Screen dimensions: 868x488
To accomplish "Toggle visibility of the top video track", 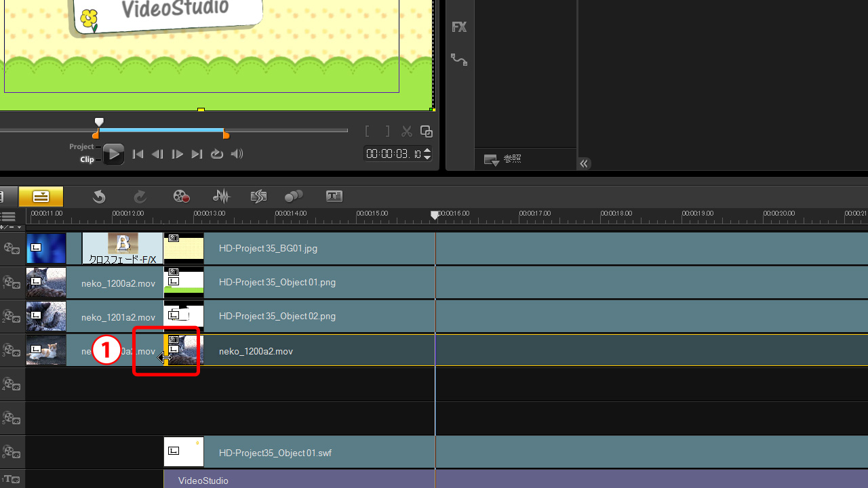I will click(12, 249).
